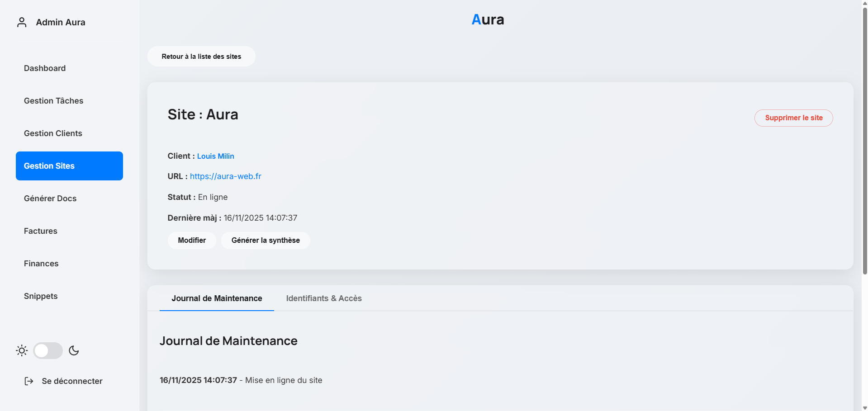This screenshot has width=868, height=411.
Task: Open Gestion Clients from the sidebar
Action: 53,133
